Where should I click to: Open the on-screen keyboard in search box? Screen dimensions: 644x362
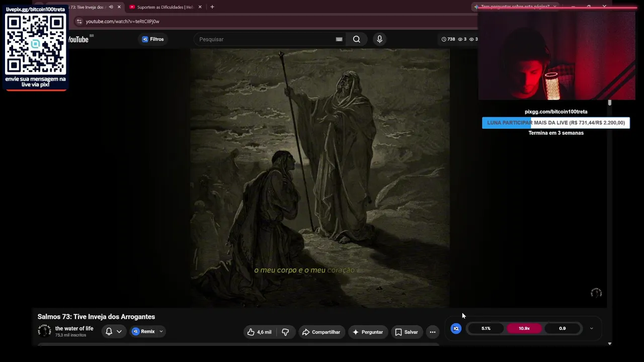[339, 39]
